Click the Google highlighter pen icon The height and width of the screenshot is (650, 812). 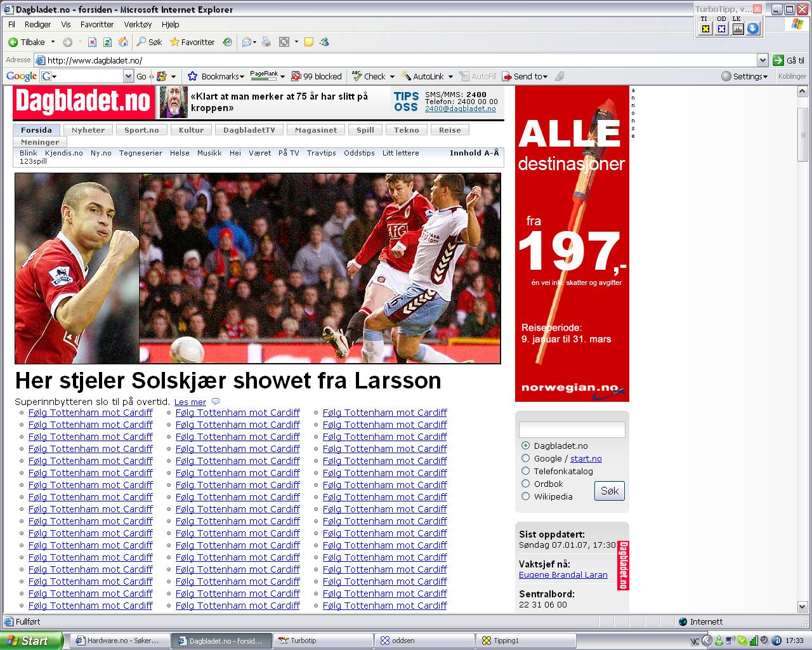[559, 76]
